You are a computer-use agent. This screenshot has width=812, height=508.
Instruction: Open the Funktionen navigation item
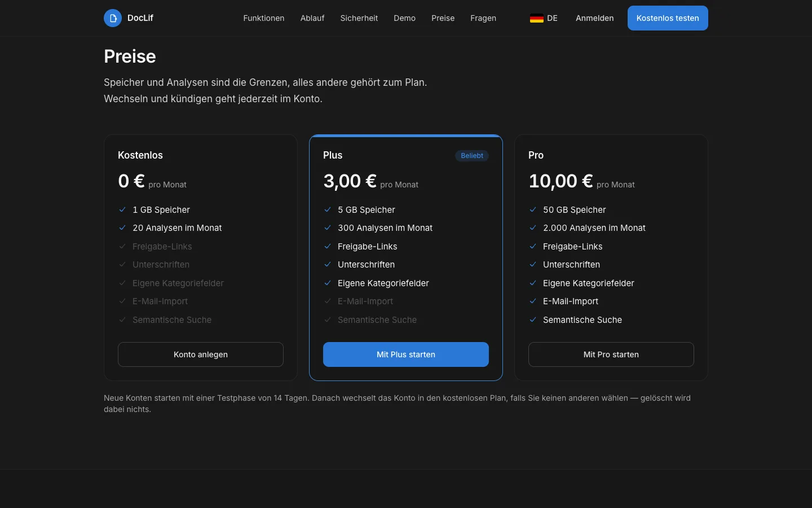(x=264, y=18)
